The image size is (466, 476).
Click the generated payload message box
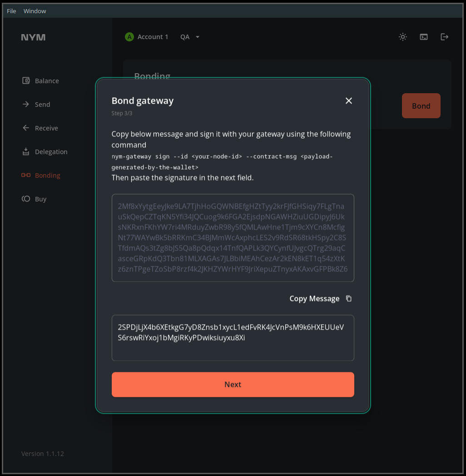(233, 238)
